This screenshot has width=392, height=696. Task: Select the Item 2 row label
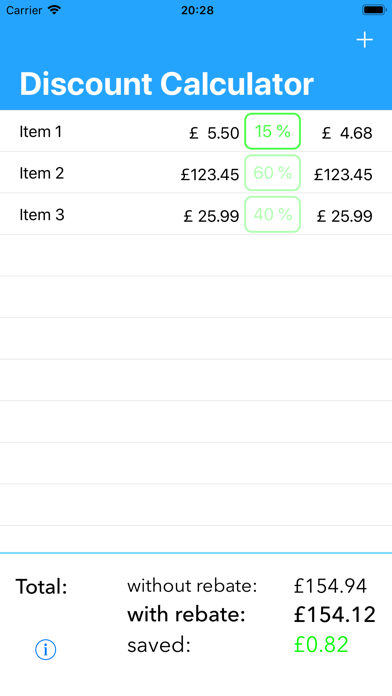click(42, 173)
